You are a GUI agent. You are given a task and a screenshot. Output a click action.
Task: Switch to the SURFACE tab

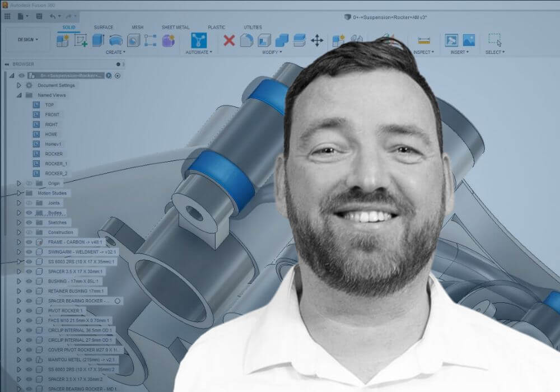click(103, 27)
